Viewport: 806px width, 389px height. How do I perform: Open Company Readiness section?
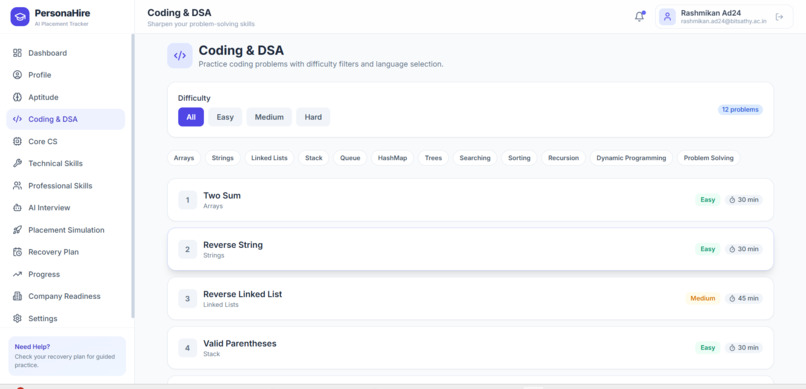(65, 296)
